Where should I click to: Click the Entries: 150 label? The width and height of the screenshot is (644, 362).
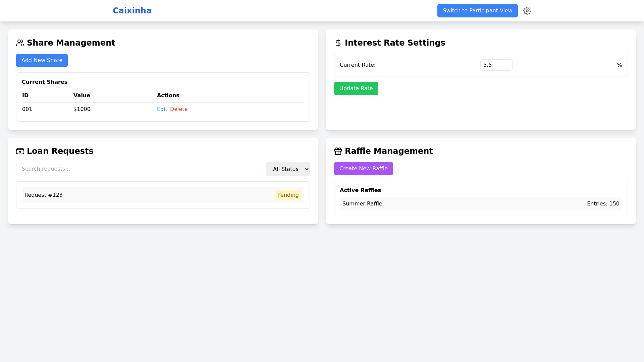pyautogui.click(x=603, y=203)
